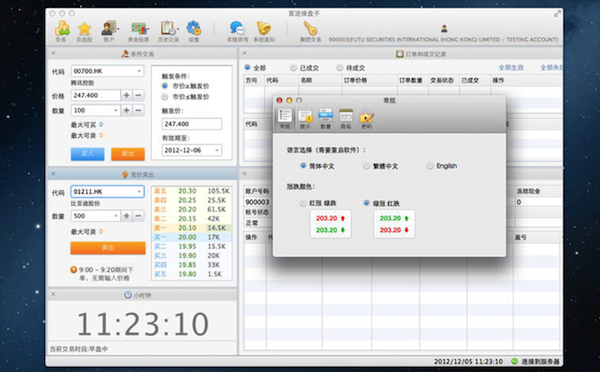
Task: Click the green-up red-down color preview box
Action: click(394, 224)
